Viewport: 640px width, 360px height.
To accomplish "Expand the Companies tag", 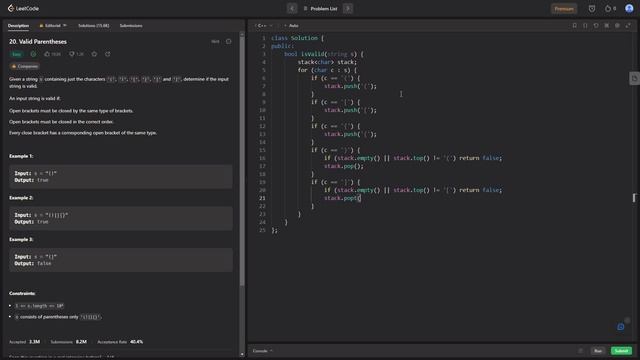I will [24, 66].
